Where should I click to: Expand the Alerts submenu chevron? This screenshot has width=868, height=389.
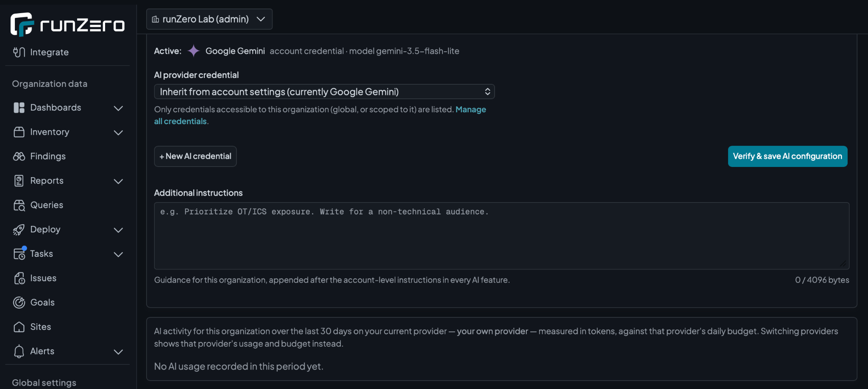pos(119,352)
